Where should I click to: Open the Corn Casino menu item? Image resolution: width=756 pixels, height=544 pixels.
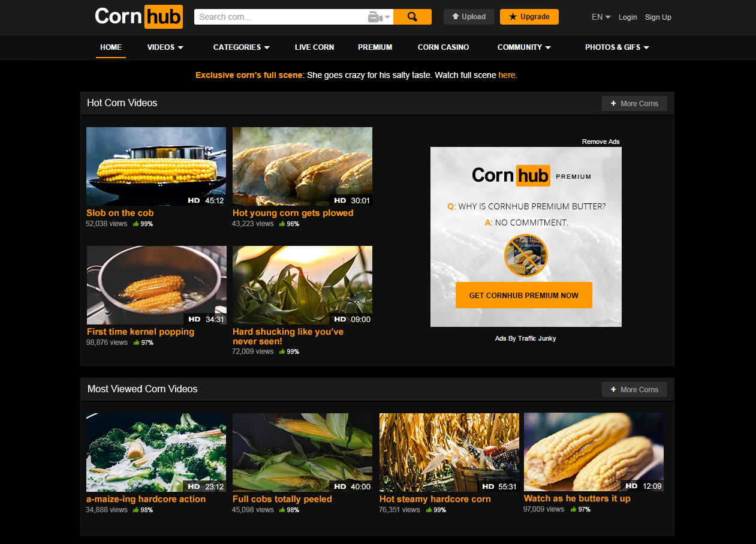443,47
